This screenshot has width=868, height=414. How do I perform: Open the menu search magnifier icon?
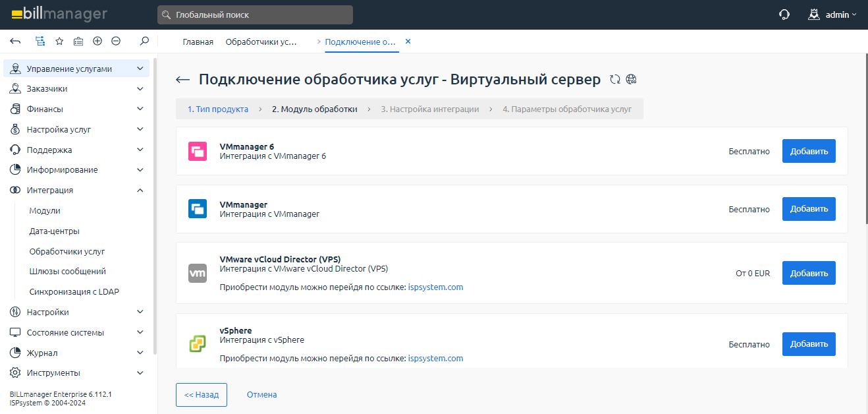144,41
